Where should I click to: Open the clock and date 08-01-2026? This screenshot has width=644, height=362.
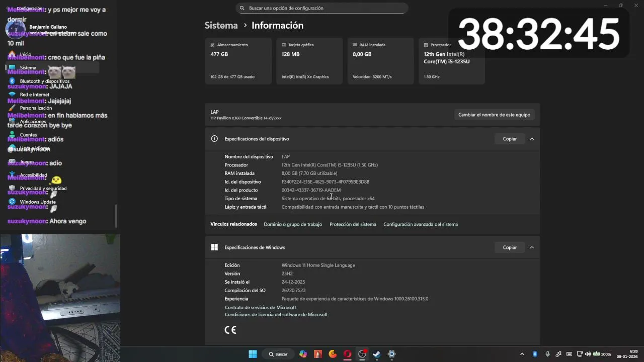(x=628, y=354)
